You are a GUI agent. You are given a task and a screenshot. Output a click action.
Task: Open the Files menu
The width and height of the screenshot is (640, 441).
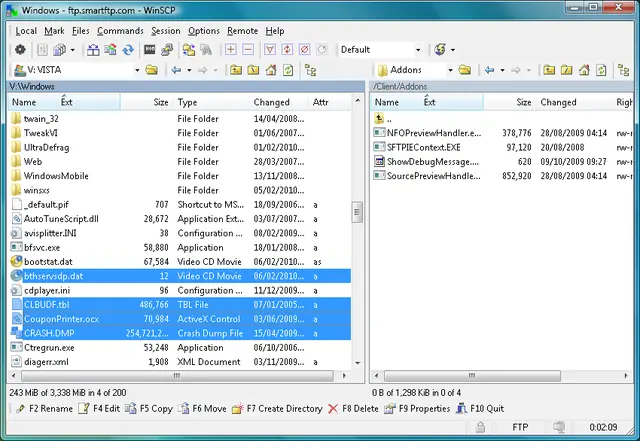pyautogui.click(x=80, y=31)
